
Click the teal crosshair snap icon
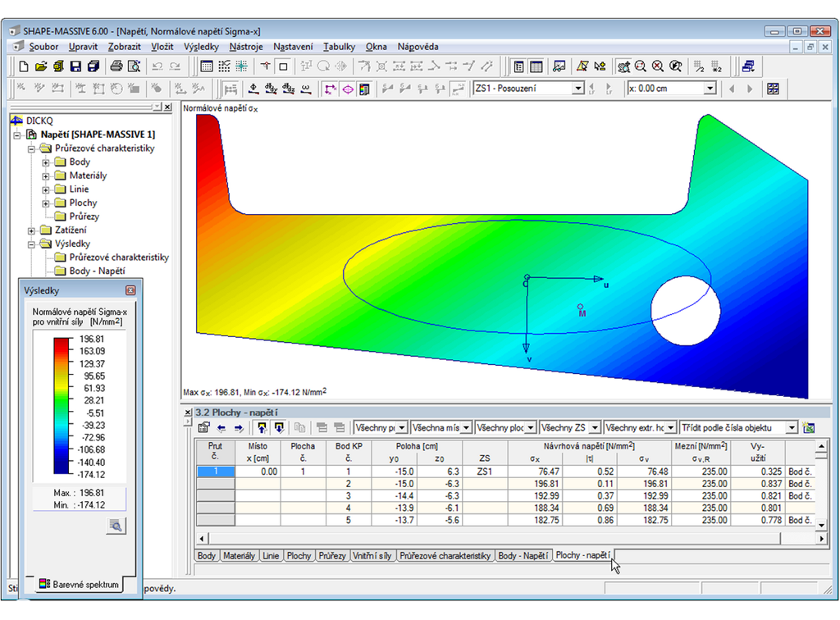[x=242, y=66]
